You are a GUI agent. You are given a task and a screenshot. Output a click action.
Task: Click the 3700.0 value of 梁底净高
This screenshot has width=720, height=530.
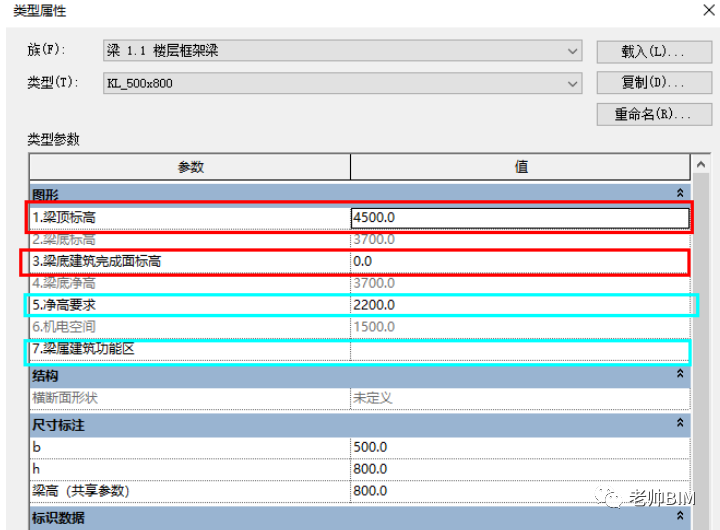[520, 283]
